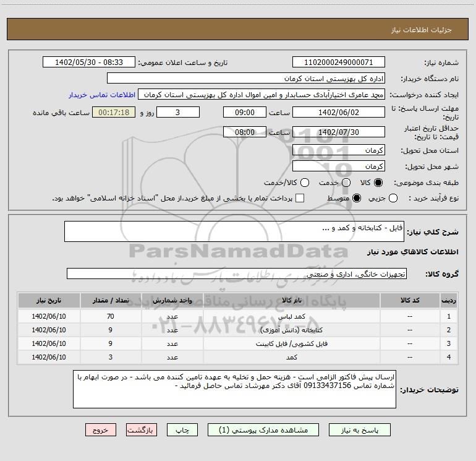Click quantity 3 in row 4
Screen dimensions: 476x461
(111, 357)
